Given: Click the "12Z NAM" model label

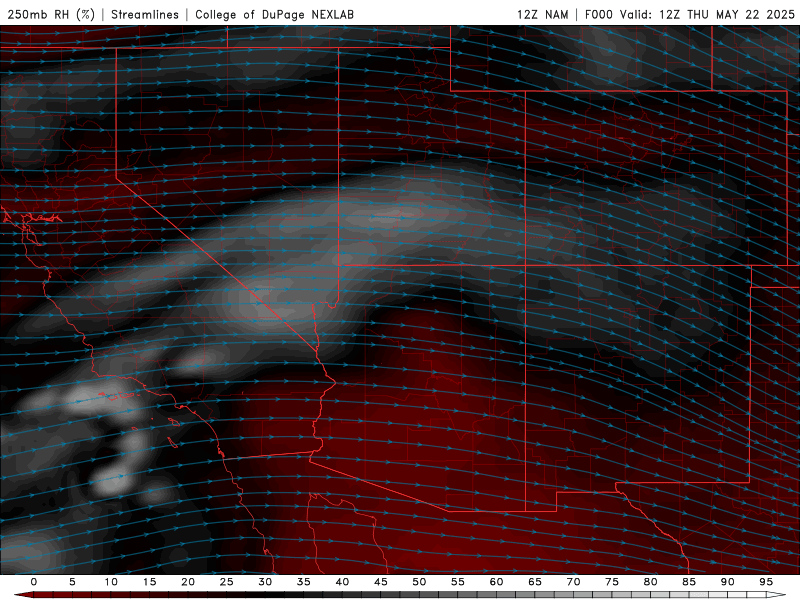Looking at the screenshot, I should click(x=542, y=14).
